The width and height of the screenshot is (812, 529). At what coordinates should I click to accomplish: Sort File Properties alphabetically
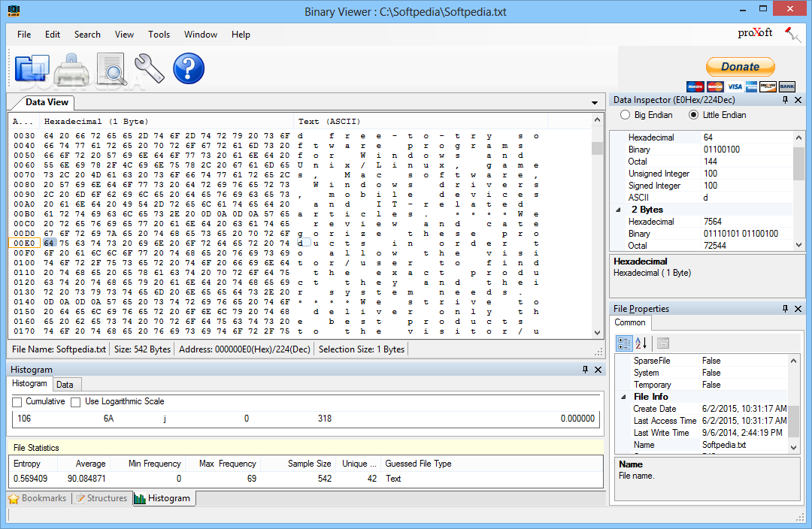coord(641,343)
